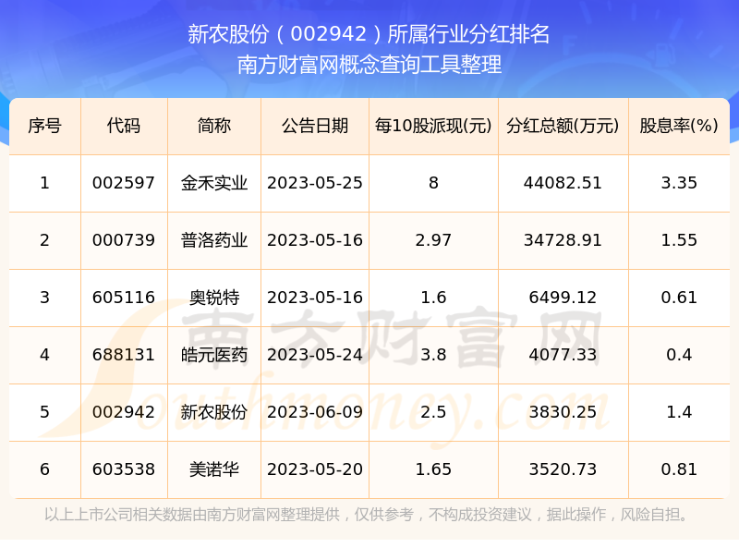Viewport: 739px width, 560px height.
Task: Click date 2023-05-25
Action: [315, 183]
